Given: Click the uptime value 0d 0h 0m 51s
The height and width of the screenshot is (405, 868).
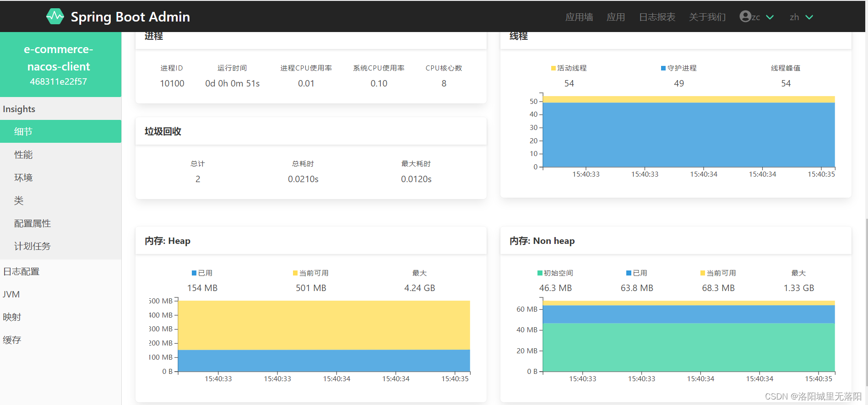Looking at the screenshot, I should (233, 83).
